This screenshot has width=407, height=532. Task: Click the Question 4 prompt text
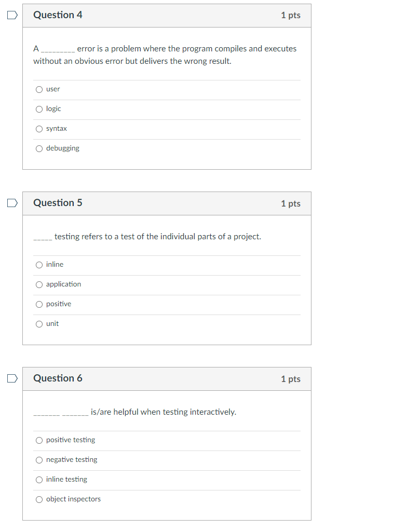coord(165,55)
